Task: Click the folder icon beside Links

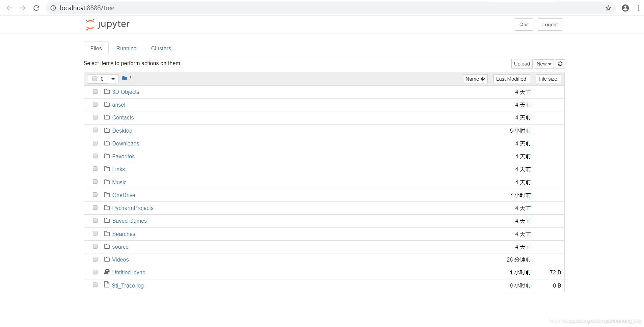Action: (x=107, y=169)
